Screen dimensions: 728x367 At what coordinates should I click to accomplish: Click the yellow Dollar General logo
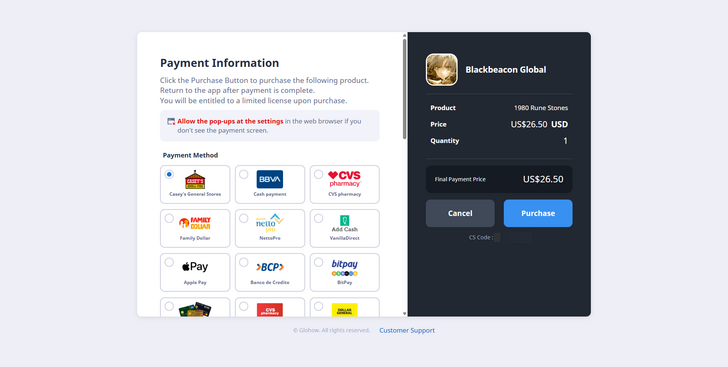click(344, 310)
